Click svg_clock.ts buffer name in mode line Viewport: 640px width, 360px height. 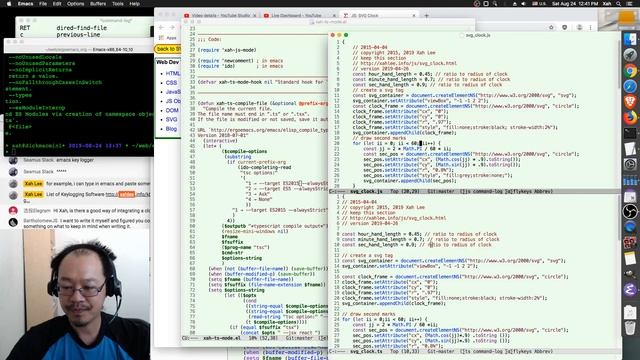pos(366,351)
